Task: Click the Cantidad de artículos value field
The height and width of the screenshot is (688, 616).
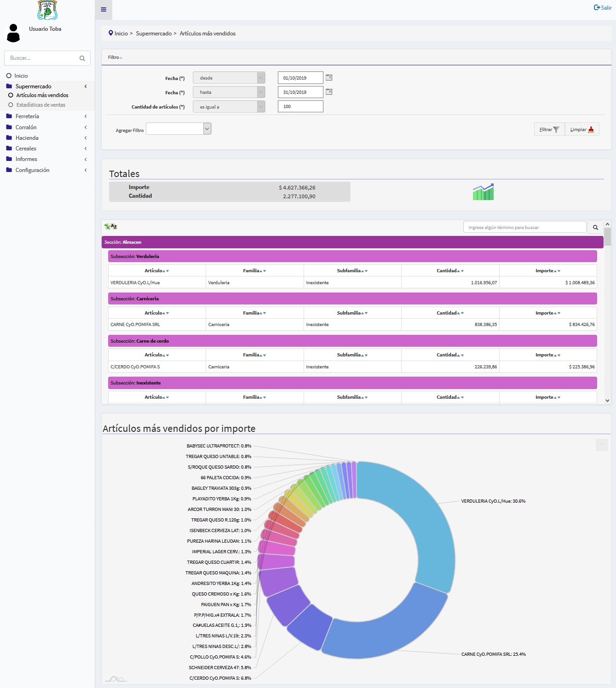Action: tap(300, 106)
